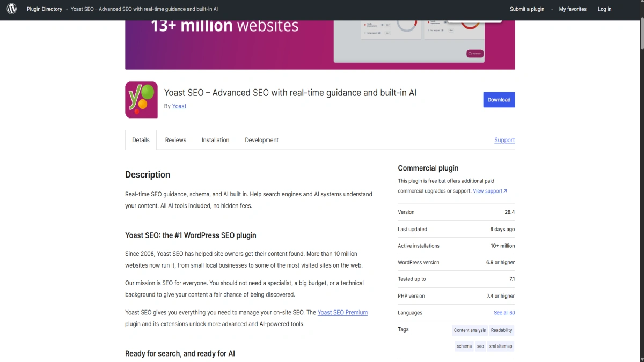The image size is (644, 362).
Task: Click Log in in the header
Action: 605,9
